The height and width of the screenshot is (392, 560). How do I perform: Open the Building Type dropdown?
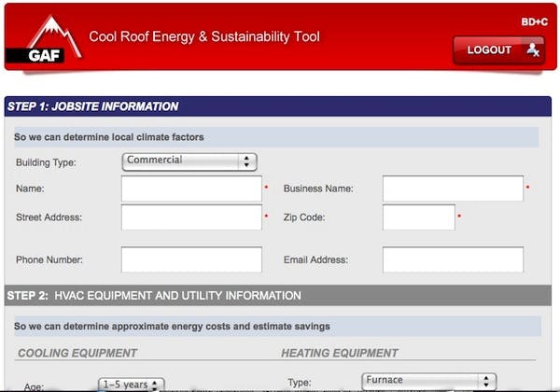(x=189, y=161)
